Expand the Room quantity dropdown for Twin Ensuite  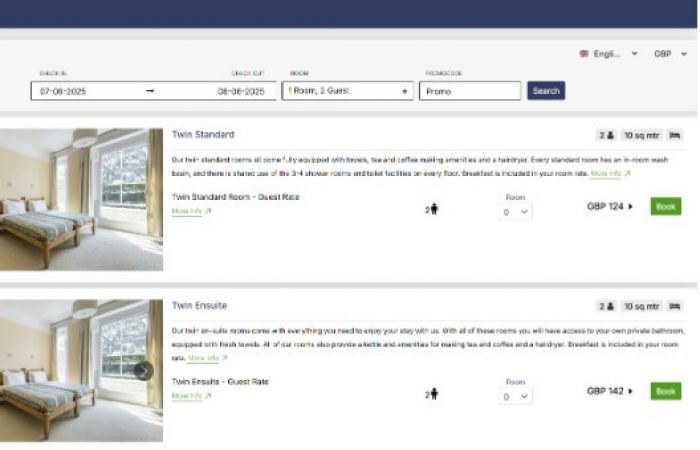pyautogui.click(x=516, y=396)
